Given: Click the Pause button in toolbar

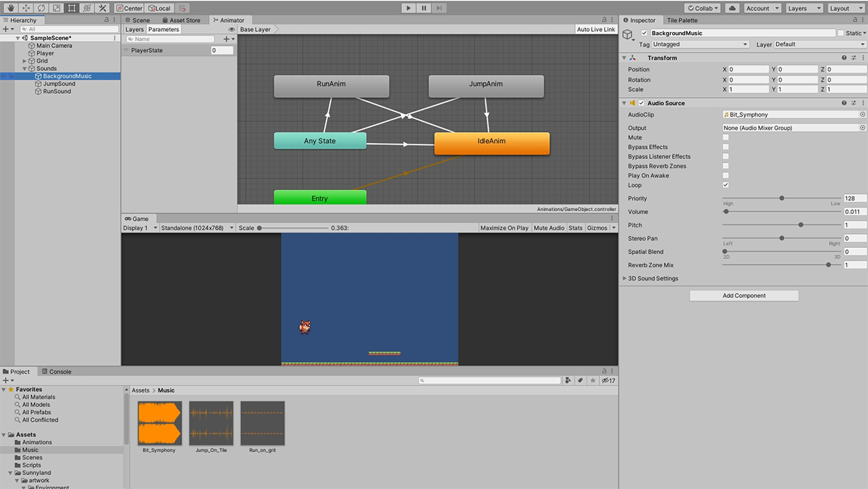Looking at the screenshot, I should coord(424,8).
